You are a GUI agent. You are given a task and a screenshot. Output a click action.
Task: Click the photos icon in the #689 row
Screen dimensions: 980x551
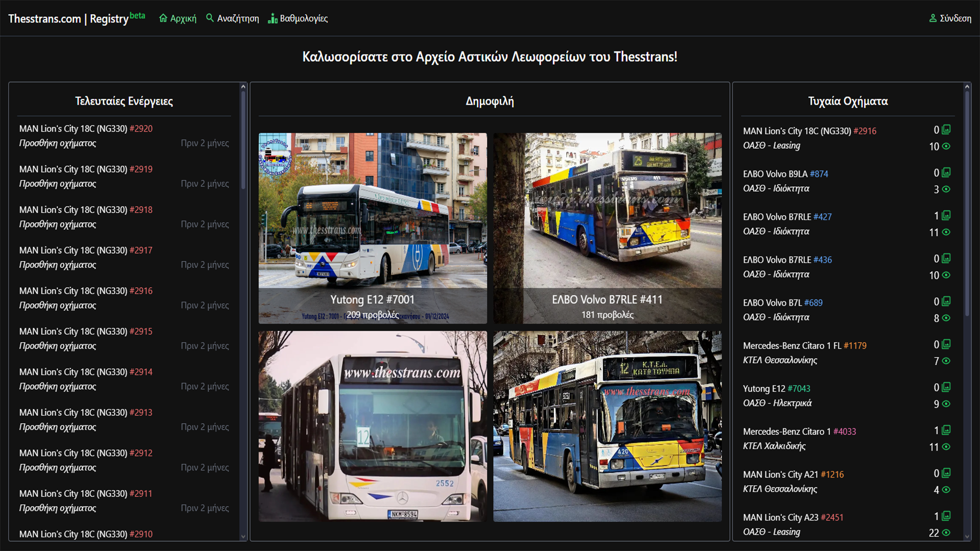click(946, 301)
